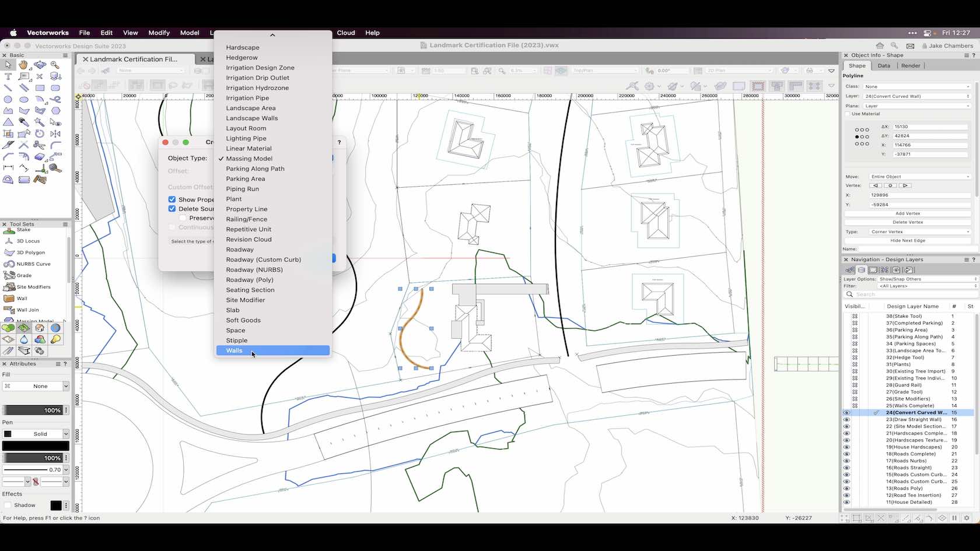Viewport: 980px width, 551px height.
Task: Select the Regular Polygon hexagon tool
Action: tap(55, 111)
